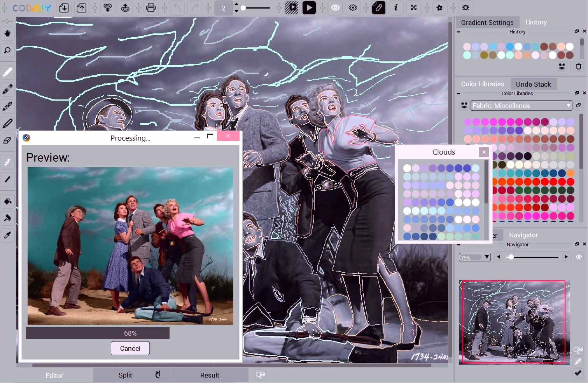The width and height of the screenshot is (588, 383).
Task: Switch to the Undo Stack tab
Action: (x=533, y=84)
